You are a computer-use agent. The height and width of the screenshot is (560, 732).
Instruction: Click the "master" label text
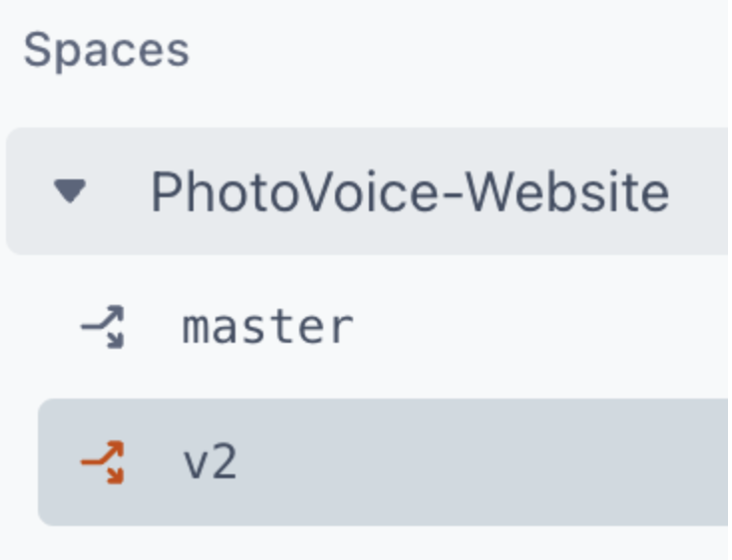[x=267, y=327]
